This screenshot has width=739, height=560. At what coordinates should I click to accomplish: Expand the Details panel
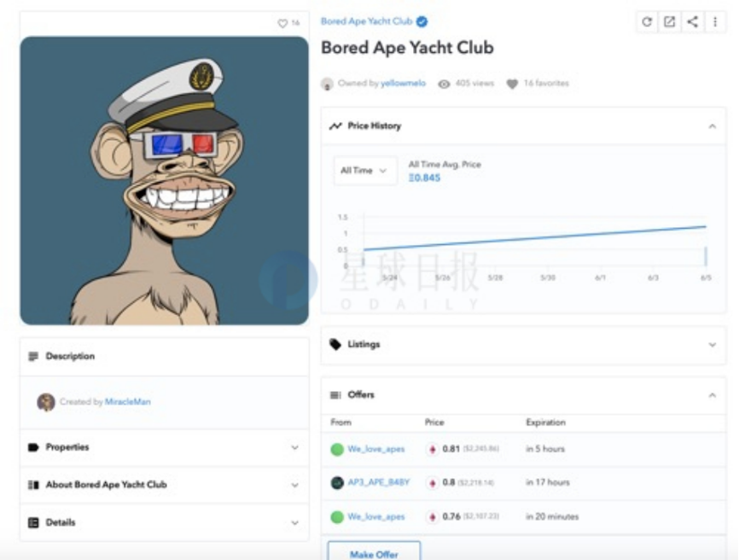164,522
